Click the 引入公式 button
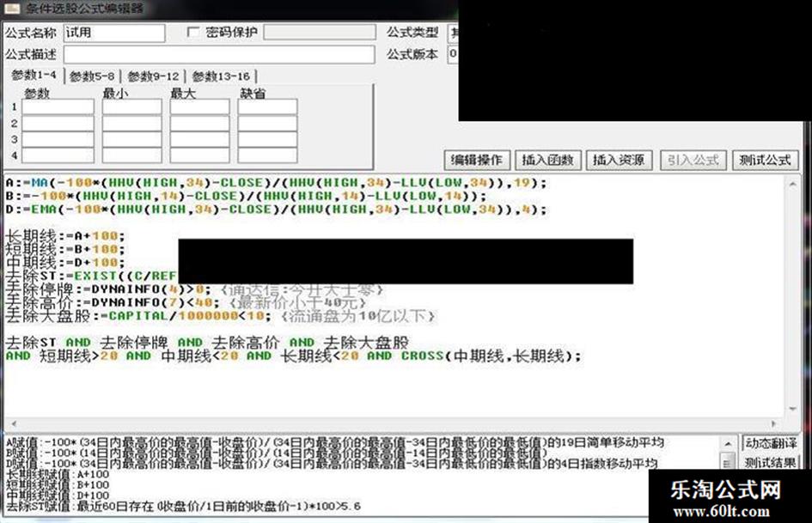Viewport: 812px width, 523px height. click(x=693, y=160)
